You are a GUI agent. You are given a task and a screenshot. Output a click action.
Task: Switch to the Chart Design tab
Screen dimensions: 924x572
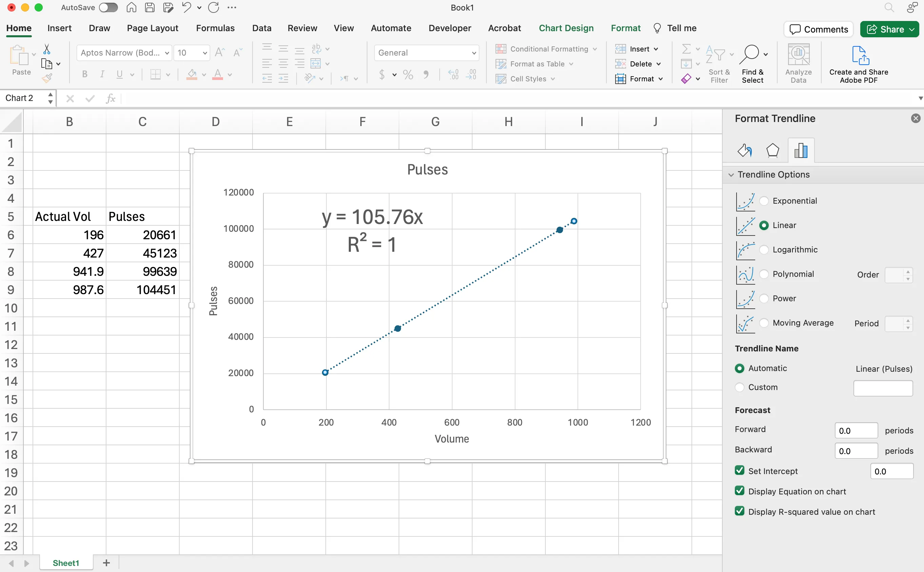pyautogui.click(x=566, y=28)
